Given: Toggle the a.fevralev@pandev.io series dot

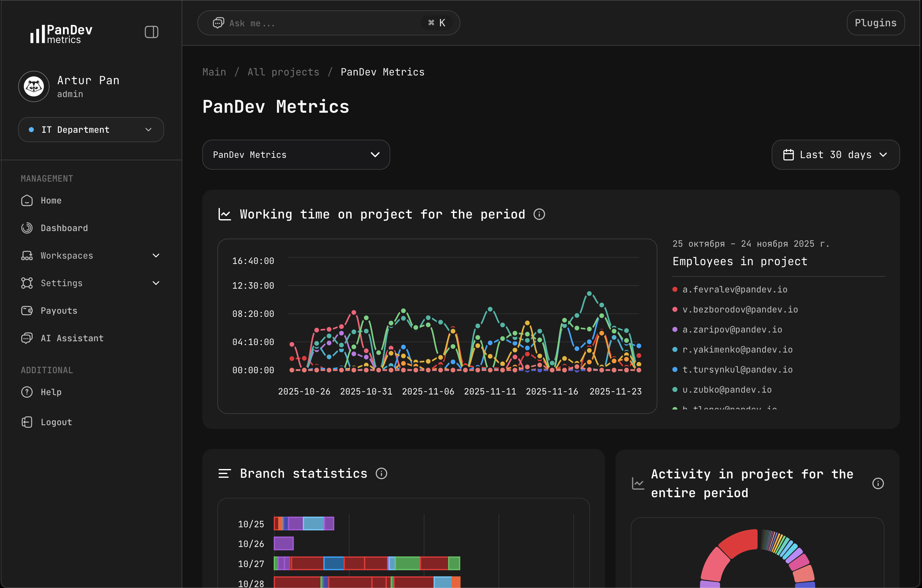Looking at the screenshot, I should [x=675, y=289].
